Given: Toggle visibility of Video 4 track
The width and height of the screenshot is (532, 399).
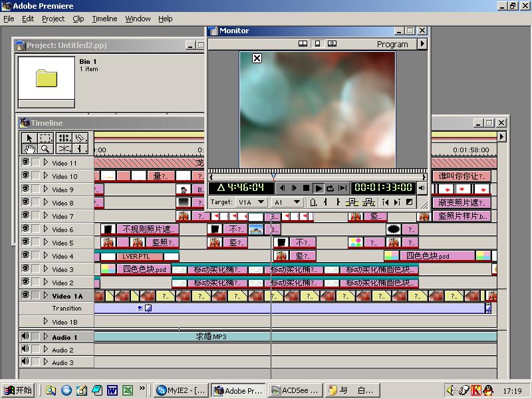Looking at the screenshot, I should point(25,255).
